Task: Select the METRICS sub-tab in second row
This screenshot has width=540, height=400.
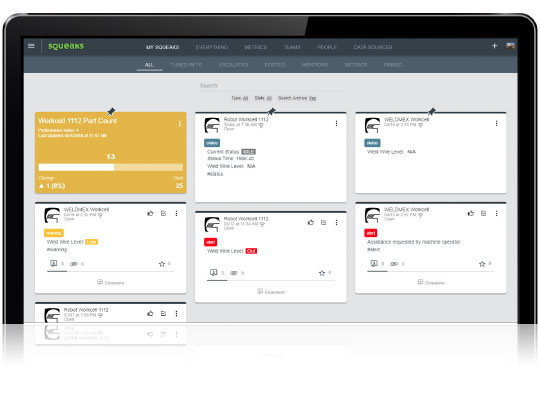Action: [x=356, y=65]
